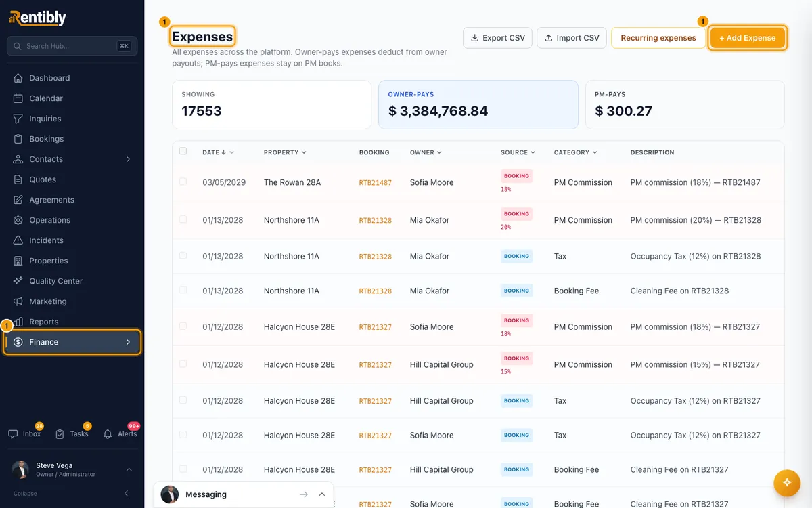Open the Alerts bell icon
This screenshot has width=812, height=508.
108,434
